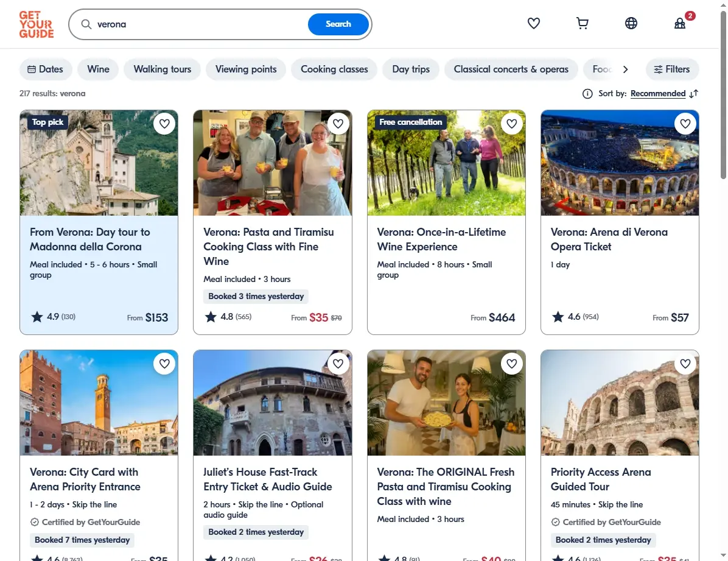Open Once-in-a-Lifetime Wine Experience title

pos(441,239)
